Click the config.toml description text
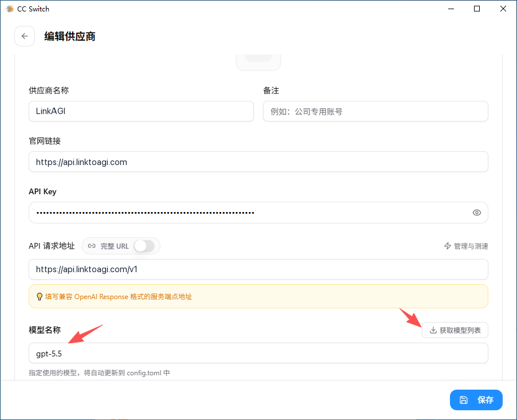Screen dimensions: 517x420 (99, 373)
